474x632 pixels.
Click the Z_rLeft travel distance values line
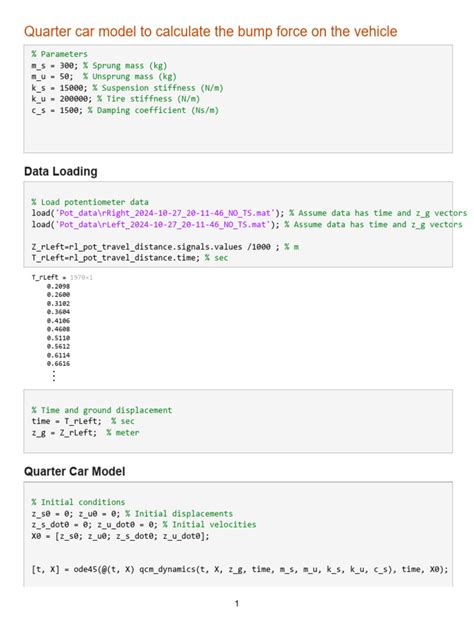165,247
